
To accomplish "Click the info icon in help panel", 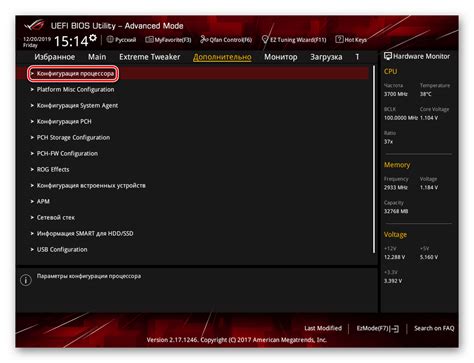I will (26, 280).
